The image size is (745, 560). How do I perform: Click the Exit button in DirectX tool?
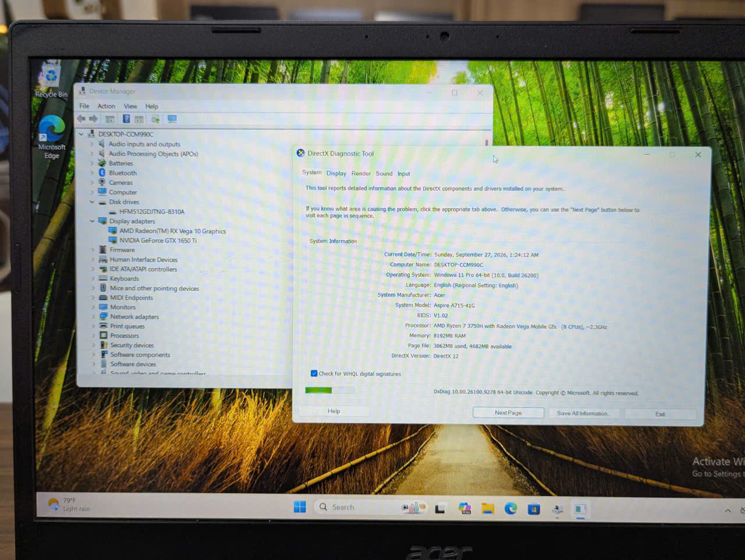(x=660, y=414)
